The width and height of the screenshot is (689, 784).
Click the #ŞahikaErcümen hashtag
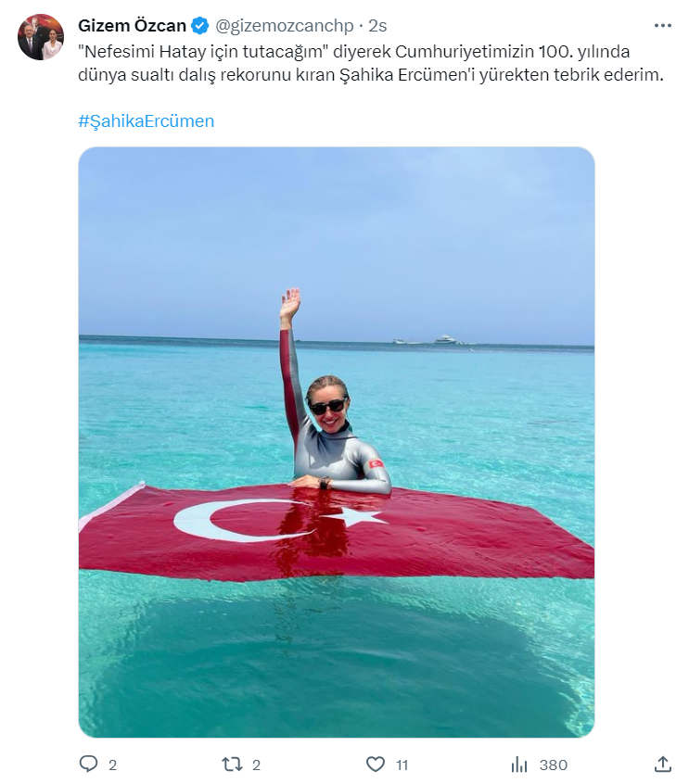tap(147, 121)
